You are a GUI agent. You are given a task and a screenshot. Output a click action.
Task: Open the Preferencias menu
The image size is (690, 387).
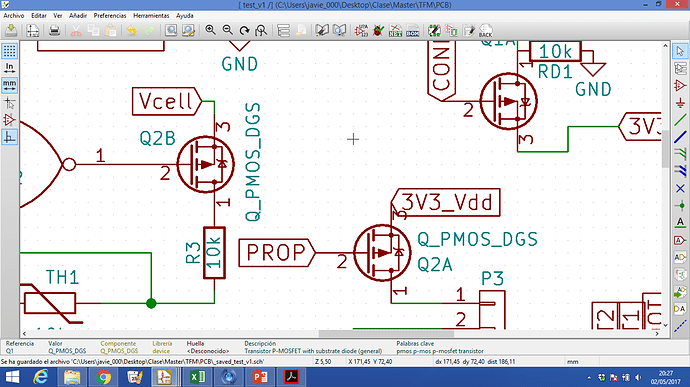pos(110,15)
